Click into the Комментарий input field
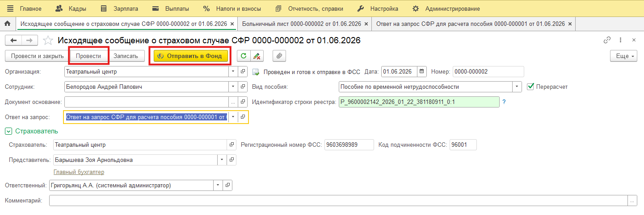Viewport: 644px width, 215px height. tap(338, 201)
